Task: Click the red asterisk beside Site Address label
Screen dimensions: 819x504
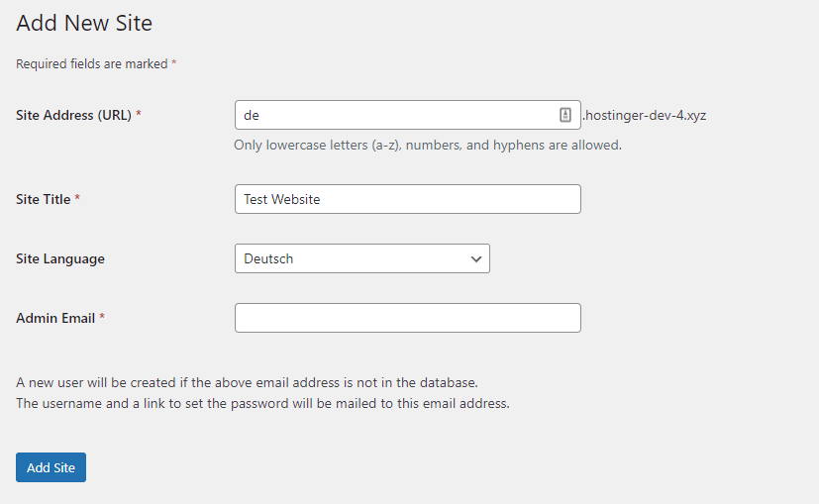Action: tap(139, 113)
